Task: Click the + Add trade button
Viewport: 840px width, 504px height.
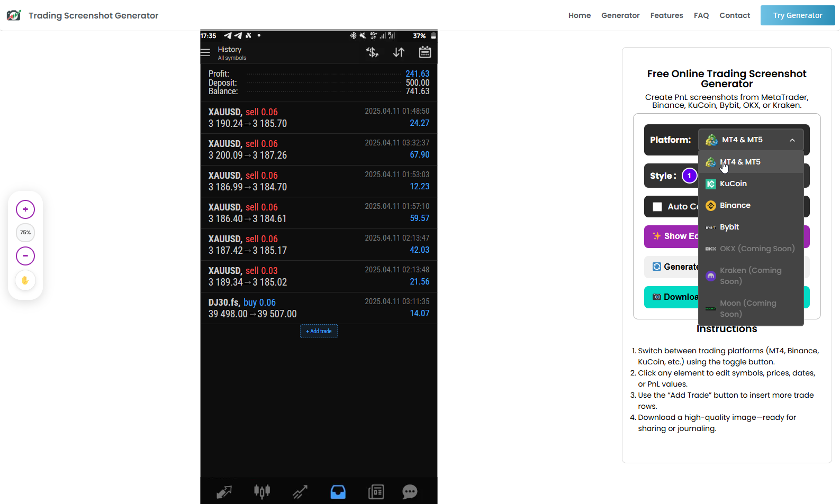Action: 319,331
